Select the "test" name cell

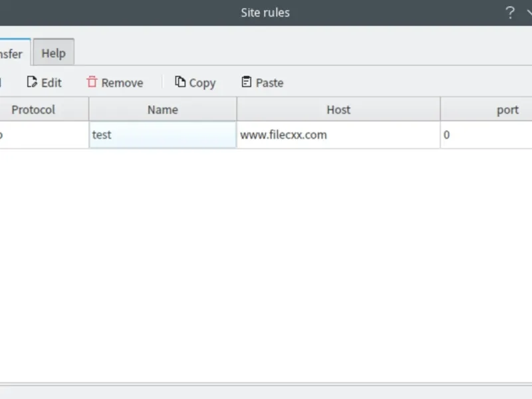tap(163, 135)
